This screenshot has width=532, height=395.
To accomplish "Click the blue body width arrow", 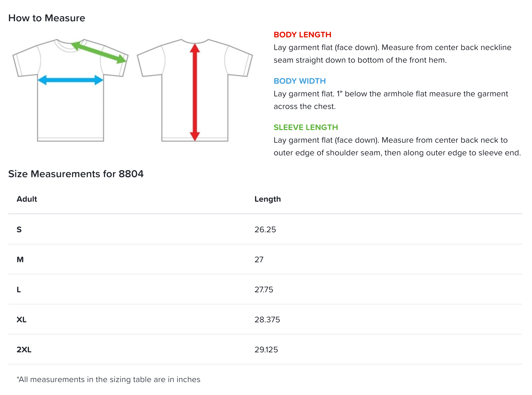I will pos(70,80).
